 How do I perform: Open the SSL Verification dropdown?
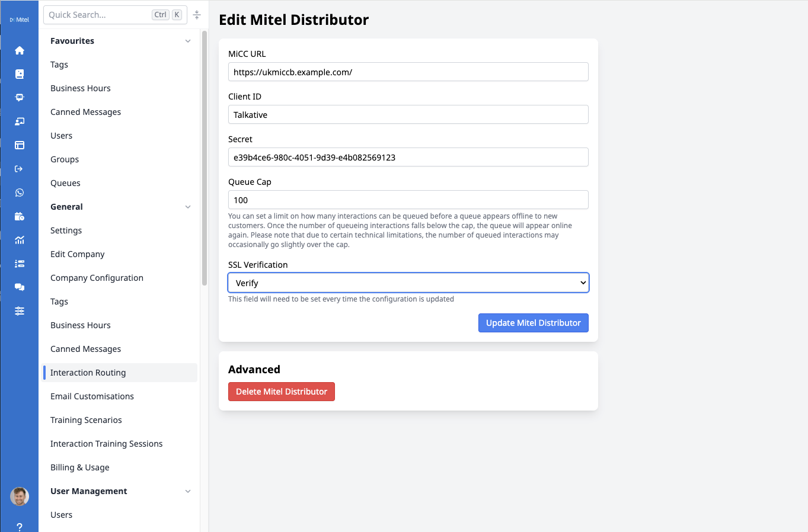(408, 283)
